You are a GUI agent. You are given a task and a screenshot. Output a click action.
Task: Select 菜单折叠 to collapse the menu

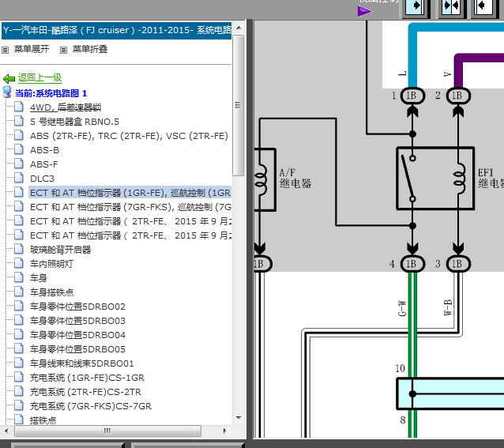(x=90, y=49)
